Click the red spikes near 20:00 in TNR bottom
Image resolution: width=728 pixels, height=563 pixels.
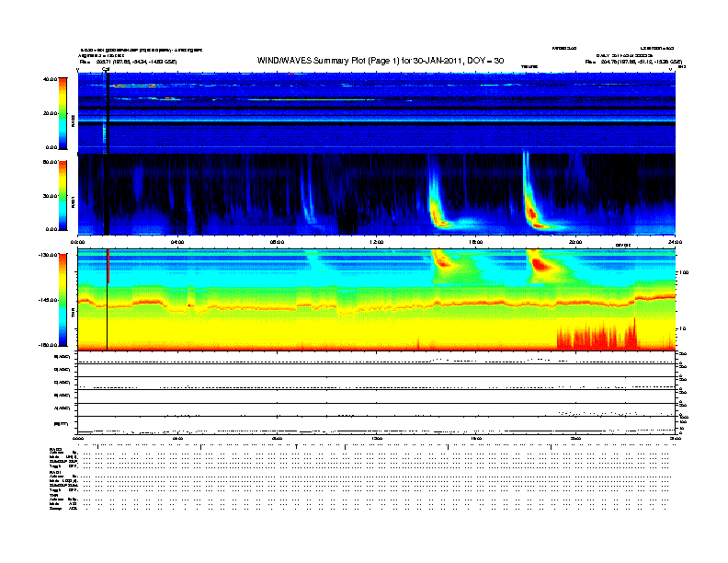597,336
